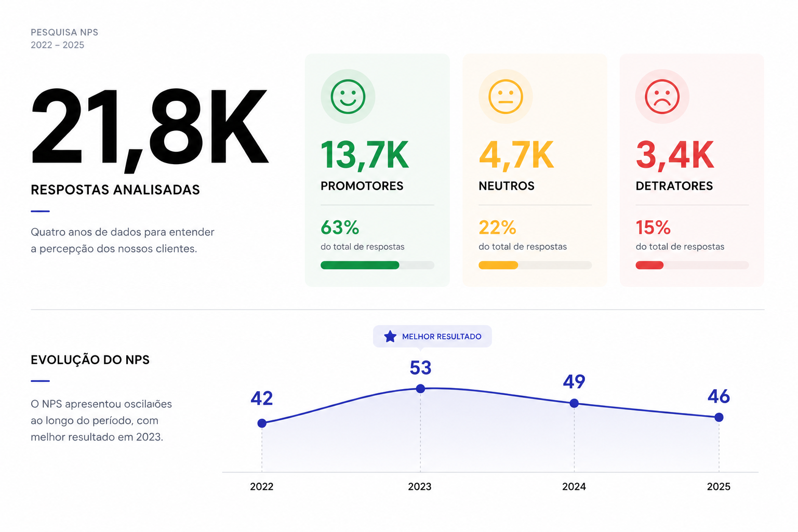
Task: Select the green Promotores progress bar
Action: pos(378,265)
